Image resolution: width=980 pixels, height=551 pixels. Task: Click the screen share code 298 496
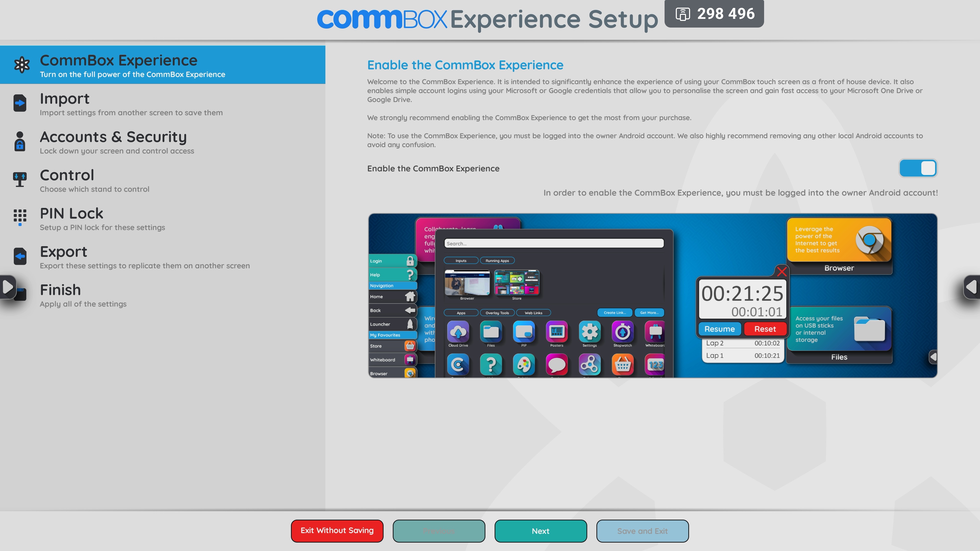(726, 14)
